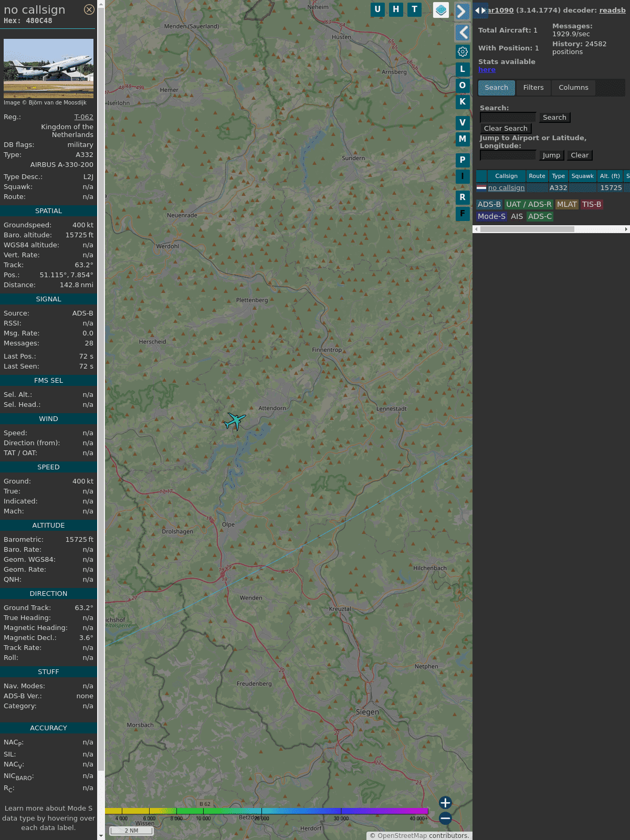The width and height of the screenshot is (630, 840).
Task: Click the Clear Search button
Action: click(506, 129)
